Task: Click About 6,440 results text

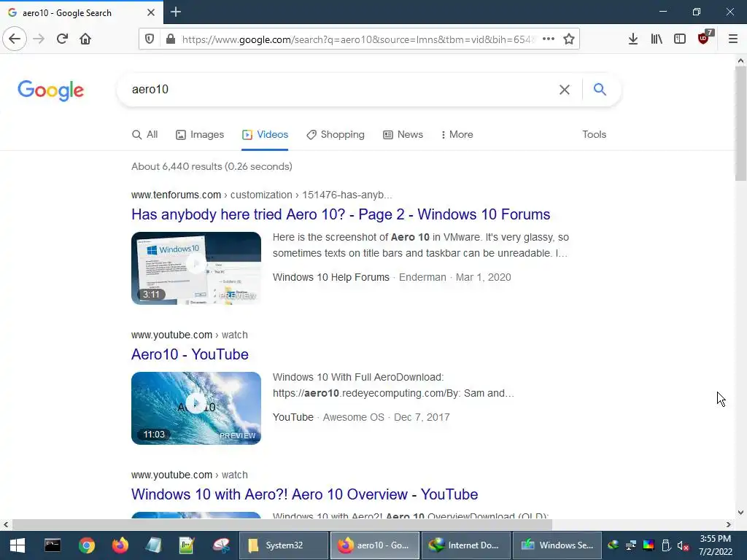Action: click(212, 167)
